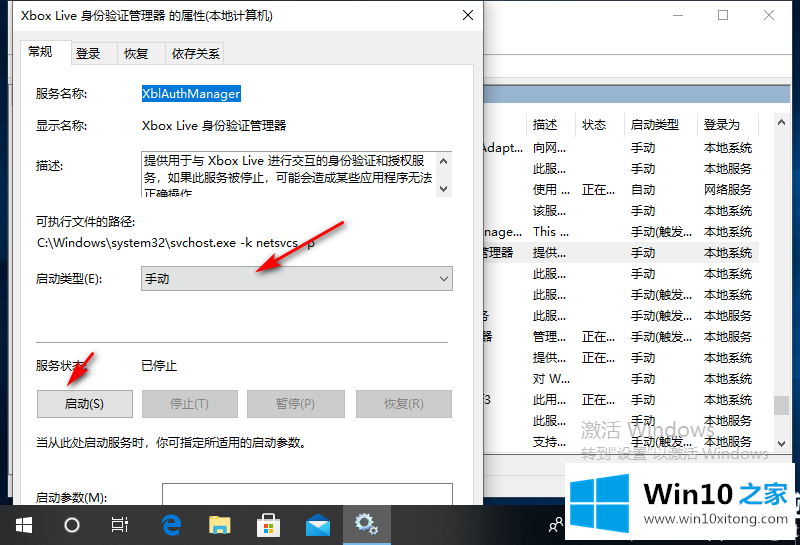800x545 pixels.
Task: Open File Explorer from the taskbar
Action: pyautogui.click(x=220, y=524)
